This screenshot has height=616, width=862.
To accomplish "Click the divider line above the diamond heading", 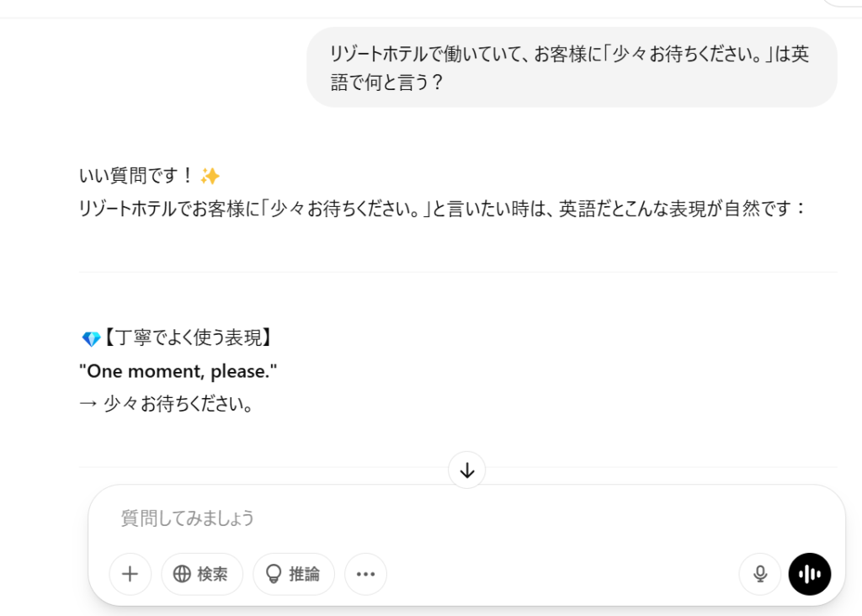I will (458, 272).
